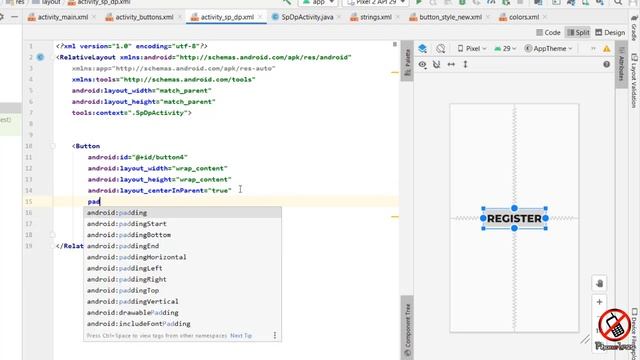640x360 pixels.
Task: Choose android:padding suggestion
Action: (x=182, y=213)
